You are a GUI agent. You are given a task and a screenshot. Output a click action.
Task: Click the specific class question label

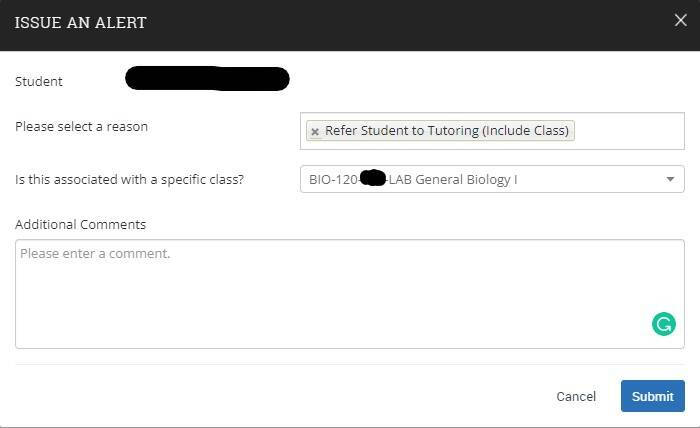point(129,180)
